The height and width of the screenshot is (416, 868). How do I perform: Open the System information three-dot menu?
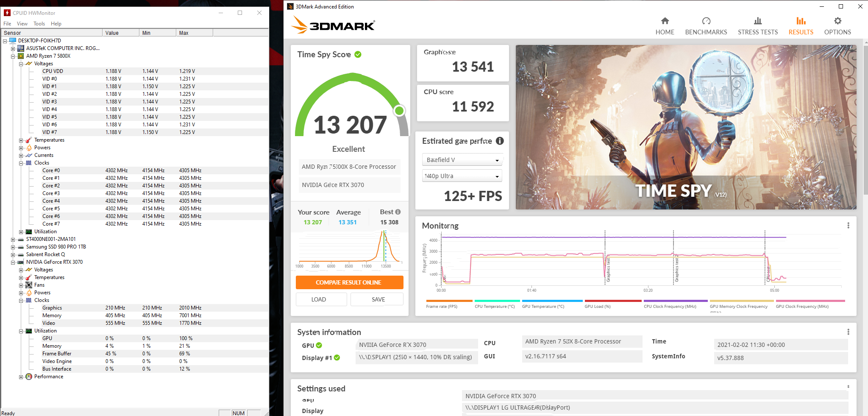848,332
